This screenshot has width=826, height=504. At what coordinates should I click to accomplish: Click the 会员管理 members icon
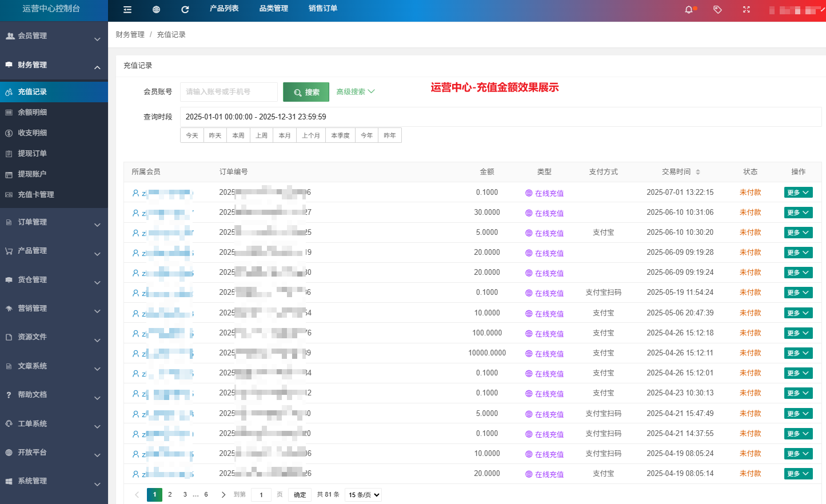[10, 35]
